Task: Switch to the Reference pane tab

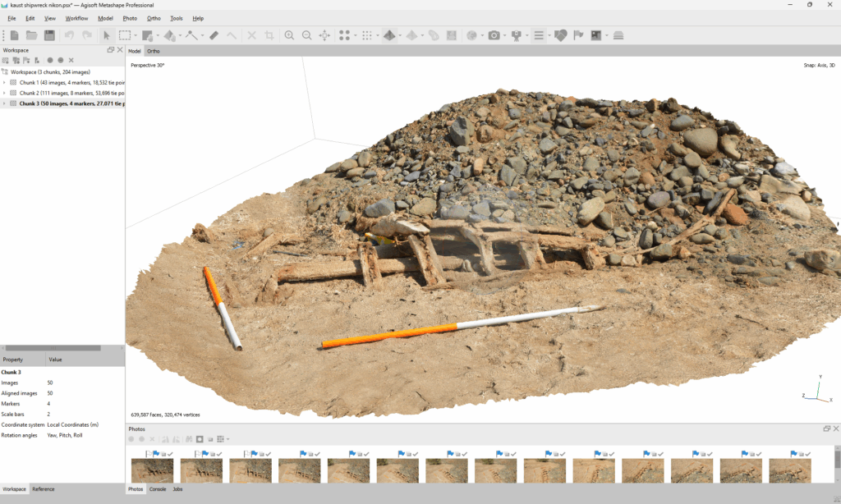Action: [44, 489]
